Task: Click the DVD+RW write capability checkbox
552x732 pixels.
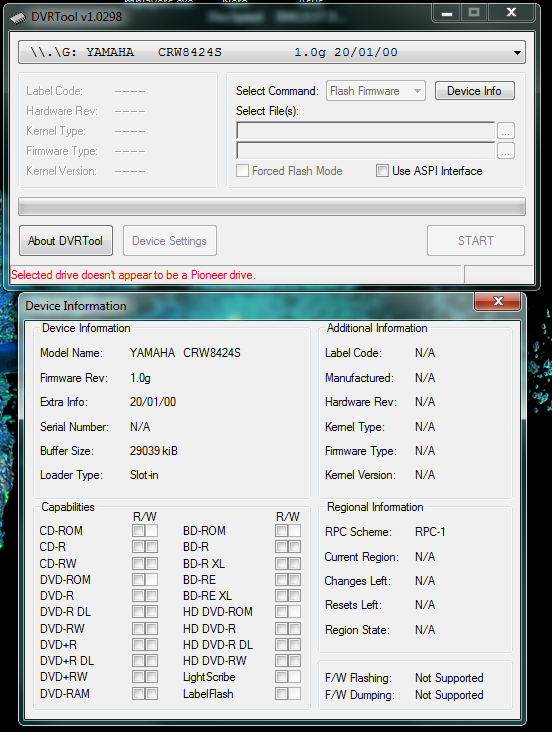Action: pyautogui.click(x=151, y=676)
